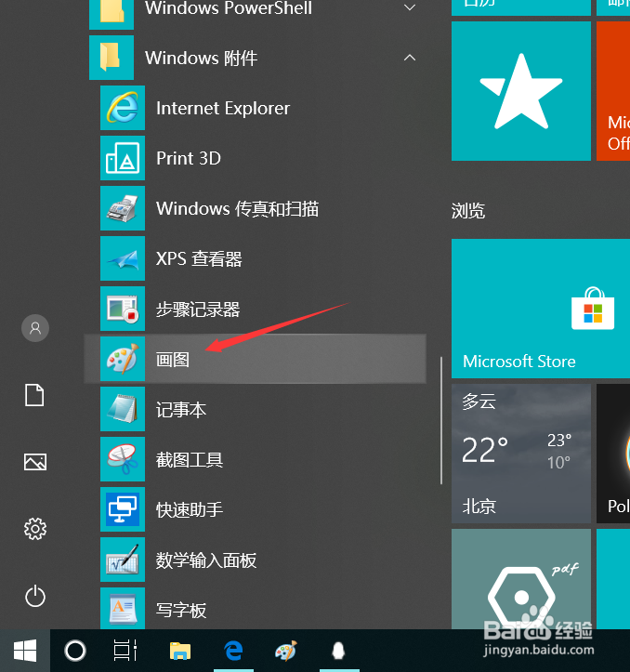Launch 截图工具 snipping scissors icon
This screenshot has height=672, width=630.
pyautogui.click(x=123, y=459)
